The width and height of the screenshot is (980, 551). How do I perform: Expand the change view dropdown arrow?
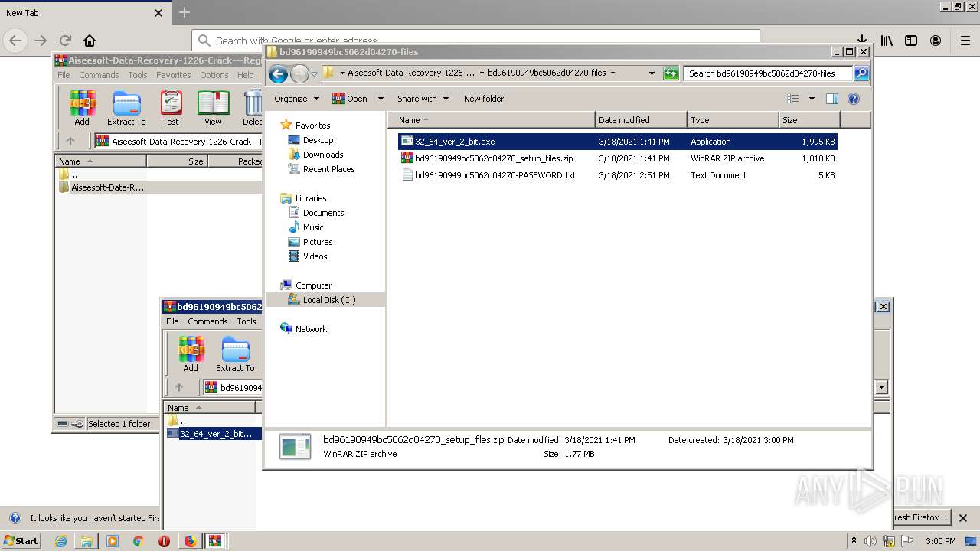click(x=812, y=99)
